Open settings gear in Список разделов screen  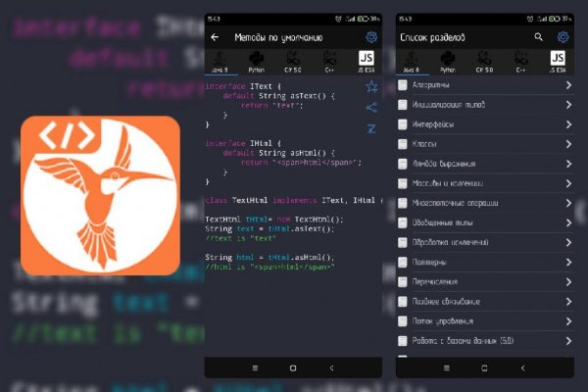(x=563, y=37)
